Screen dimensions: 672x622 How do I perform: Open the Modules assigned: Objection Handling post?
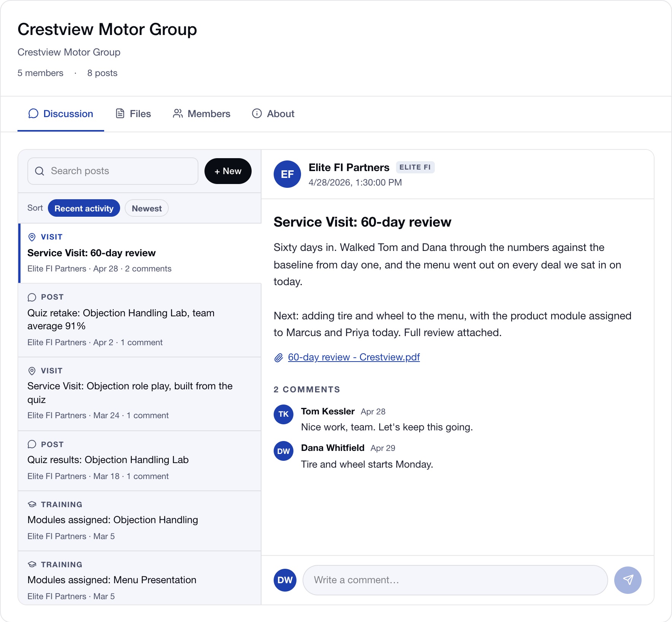tap(140, 521)
